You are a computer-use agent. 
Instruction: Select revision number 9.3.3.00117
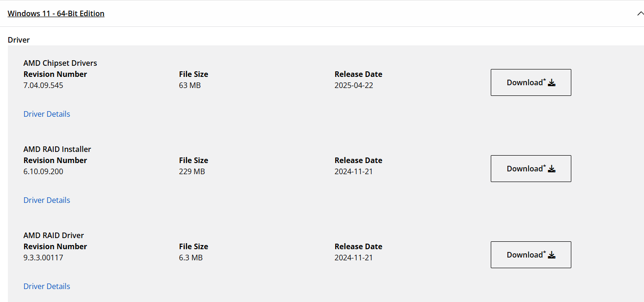44,258
